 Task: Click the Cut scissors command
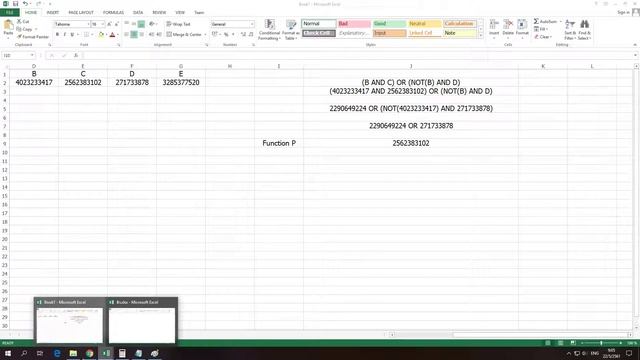pyautogui.click(x=23, y=21)
